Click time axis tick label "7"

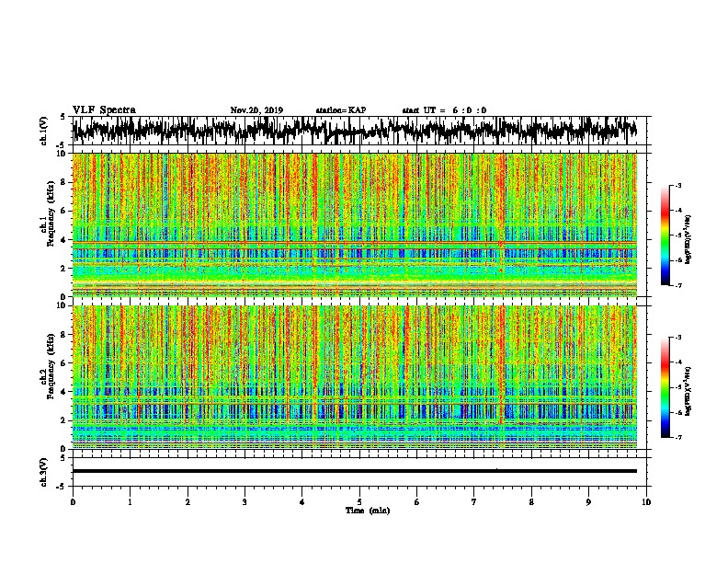(474, 502)
